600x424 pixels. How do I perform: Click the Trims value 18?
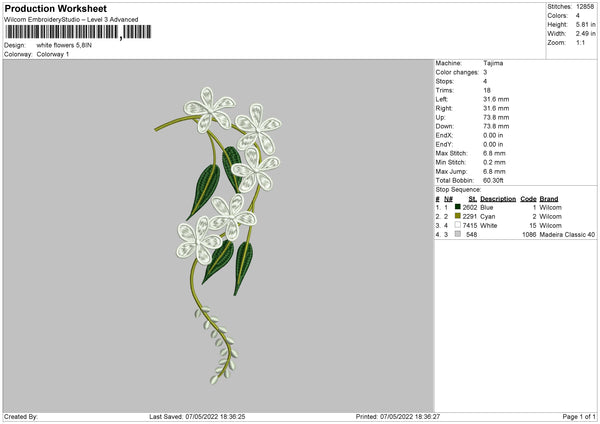487,90
